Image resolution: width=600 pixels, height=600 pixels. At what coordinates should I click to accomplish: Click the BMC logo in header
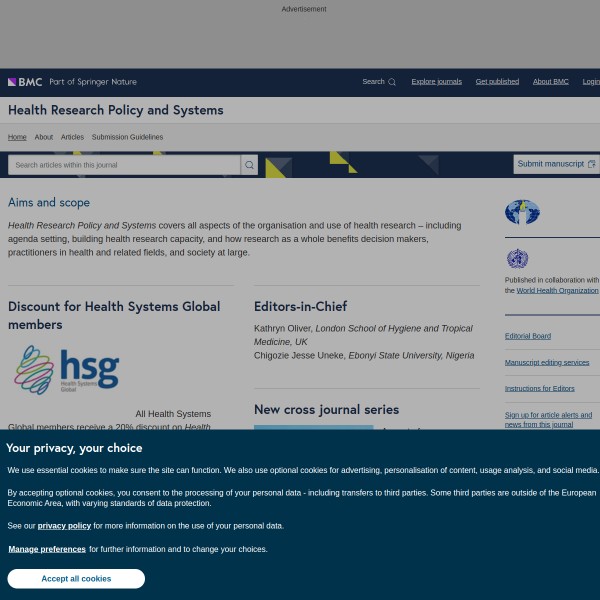coord(25,82)
